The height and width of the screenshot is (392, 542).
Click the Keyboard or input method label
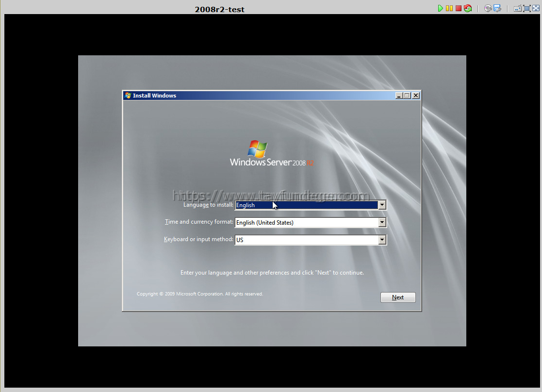[x=198, y=239]
